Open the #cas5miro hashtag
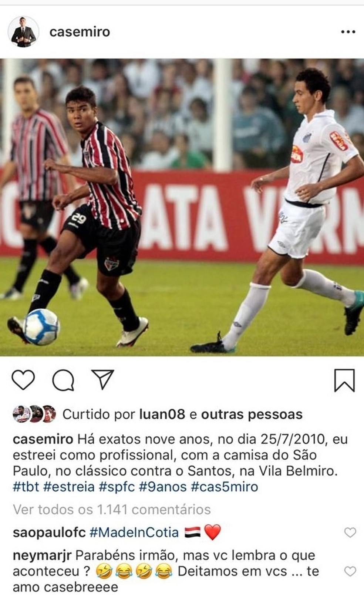Viewport: 364px width, 601px height. point(224,486)
